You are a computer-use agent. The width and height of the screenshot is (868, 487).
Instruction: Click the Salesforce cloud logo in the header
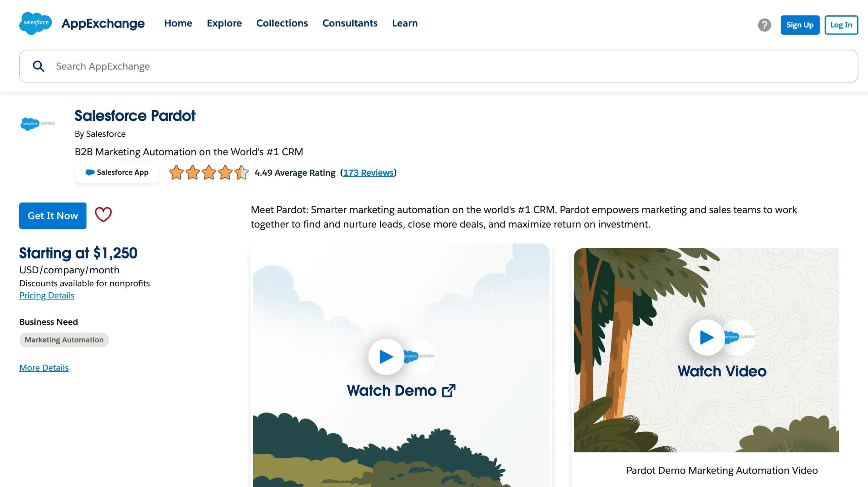[35, 23]
